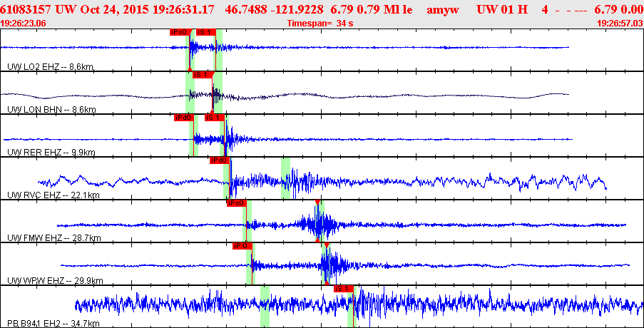Select the iPd0 pick flag on RVC trace
This screenshot has height=328, width=644.
[219, 160]
